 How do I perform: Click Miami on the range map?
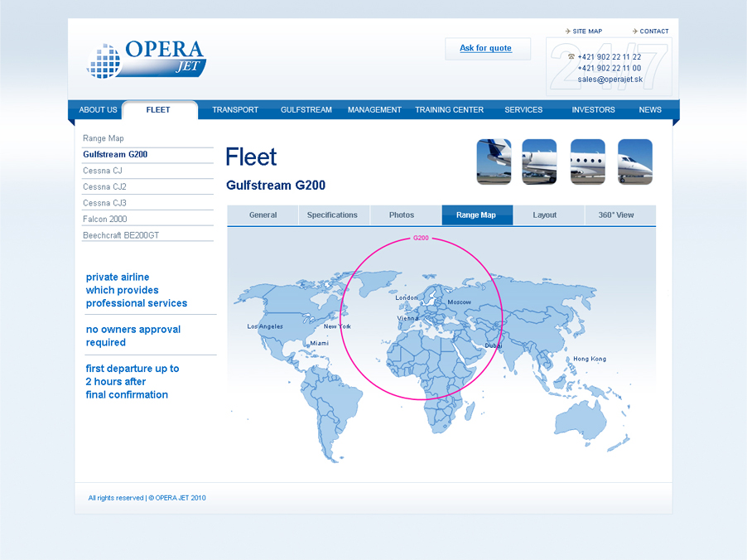319,343
